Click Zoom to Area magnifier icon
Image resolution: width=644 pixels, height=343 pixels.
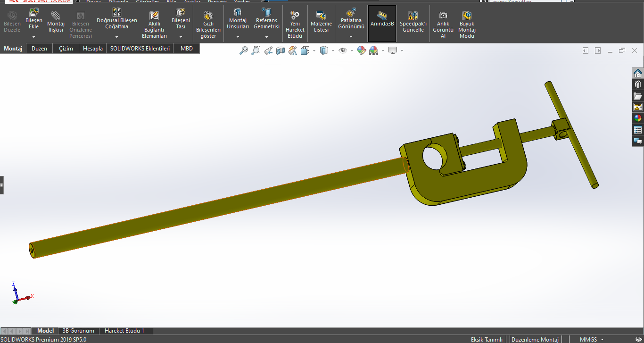pos(256,50)
